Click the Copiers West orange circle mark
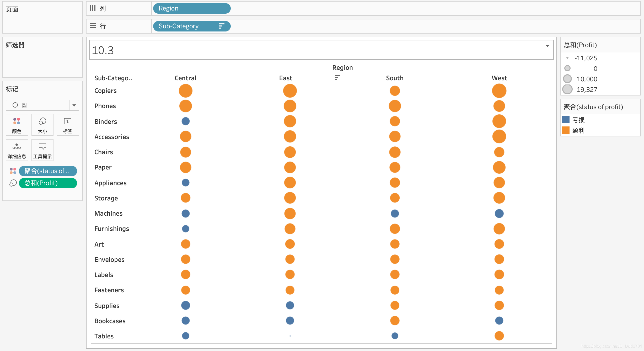 click(x=499, y=91)
